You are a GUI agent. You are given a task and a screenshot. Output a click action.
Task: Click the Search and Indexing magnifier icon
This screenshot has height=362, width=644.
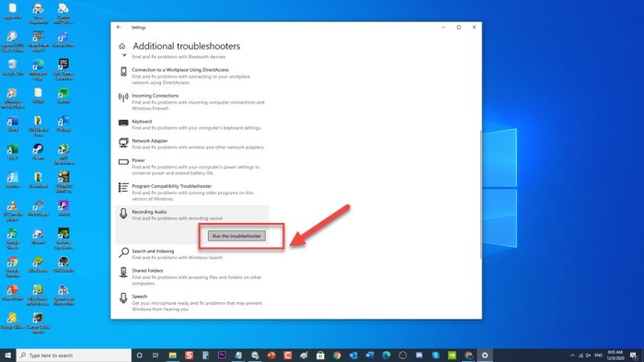pos(123,252)
